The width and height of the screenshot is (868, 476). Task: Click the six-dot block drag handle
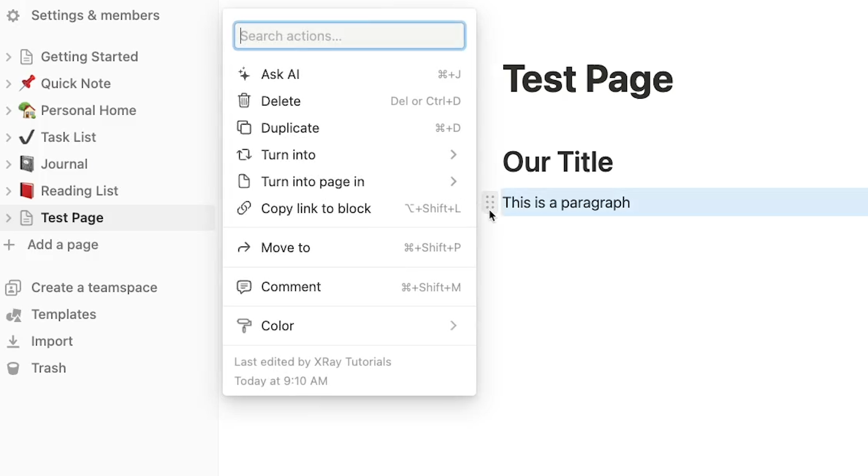[489, 202]
